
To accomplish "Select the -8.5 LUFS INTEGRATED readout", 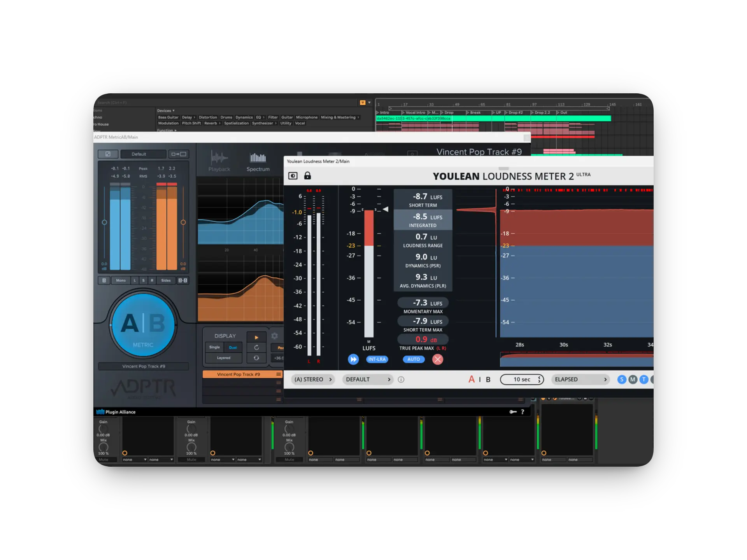I will (x=423, y=220).
